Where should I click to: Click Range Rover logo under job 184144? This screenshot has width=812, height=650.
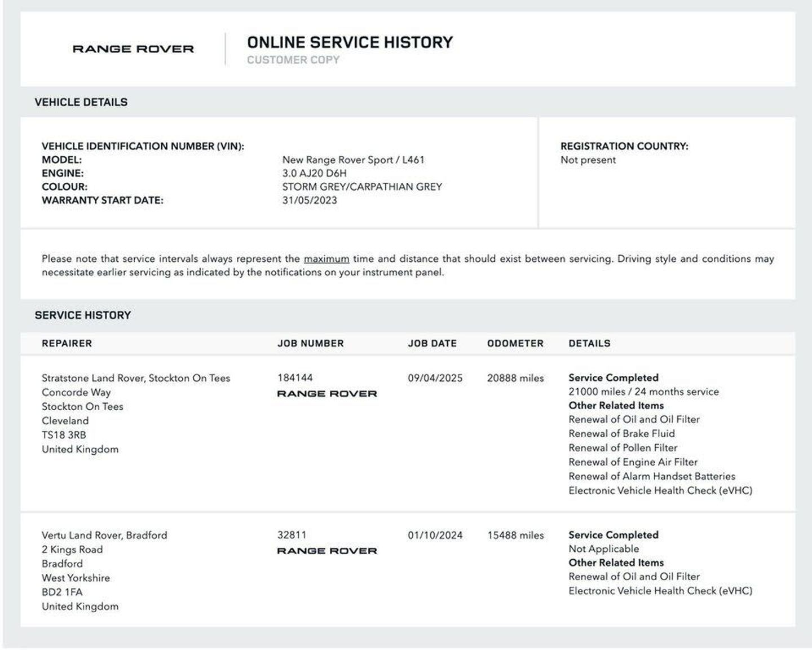pyautogui.click(x=326, y=394)
